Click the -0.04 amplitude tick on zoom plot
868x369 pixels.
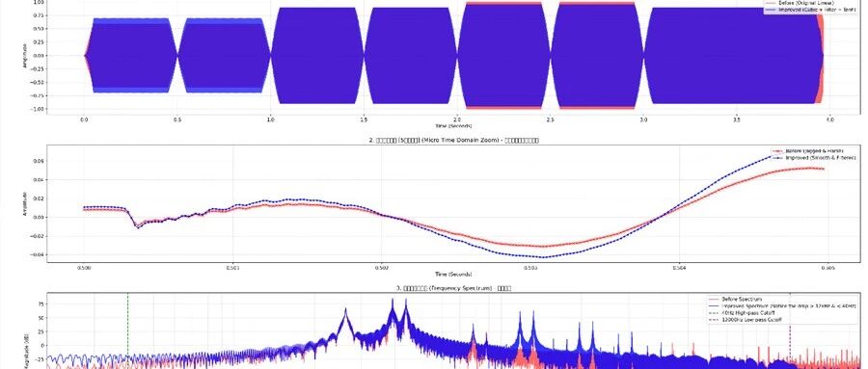(38, 255)
